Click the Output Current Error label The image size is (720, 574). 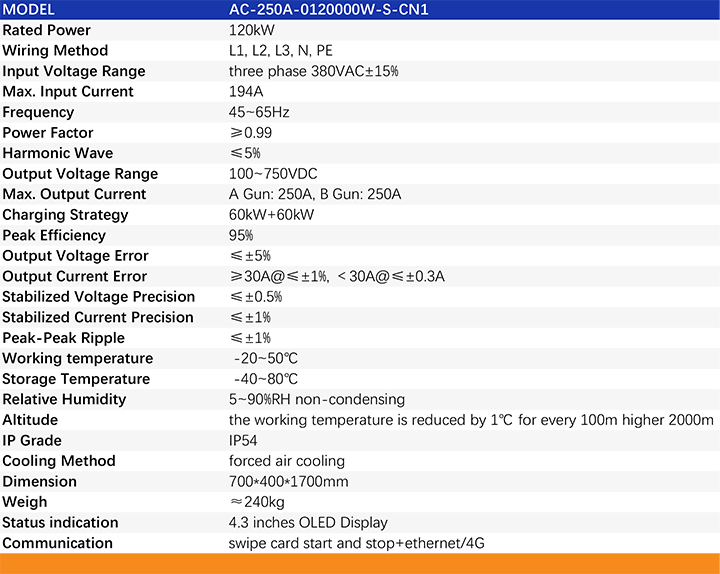pos(74,276)
